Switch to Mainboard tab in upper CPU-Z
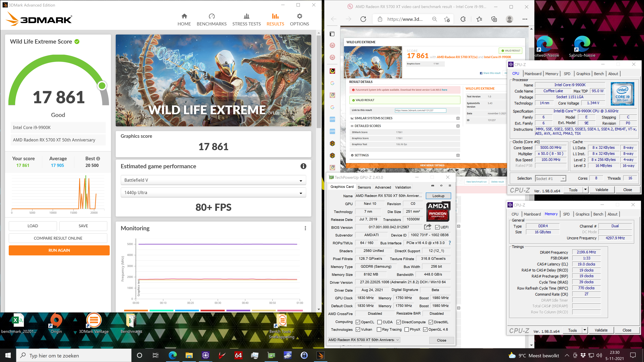This screenshot has width=644, height=362. pyautogui.click(x=533, y=74)
